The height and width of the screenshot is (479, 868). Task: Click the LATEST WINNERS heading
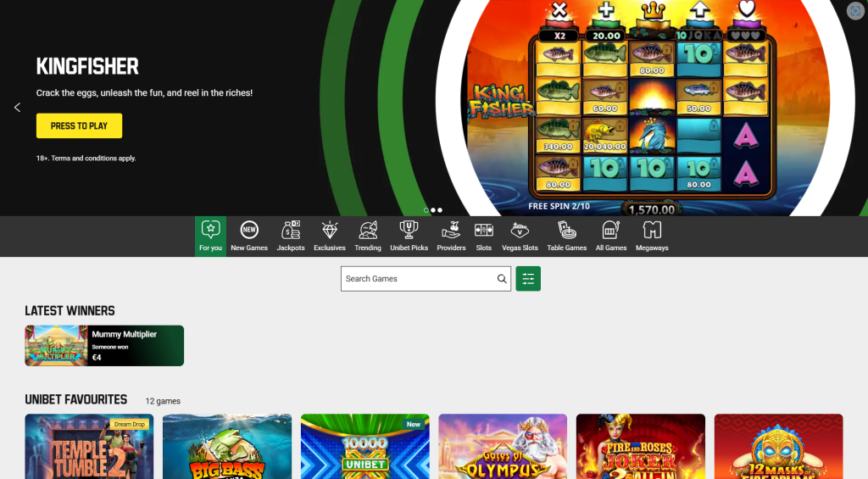click(x=70, y=311)
